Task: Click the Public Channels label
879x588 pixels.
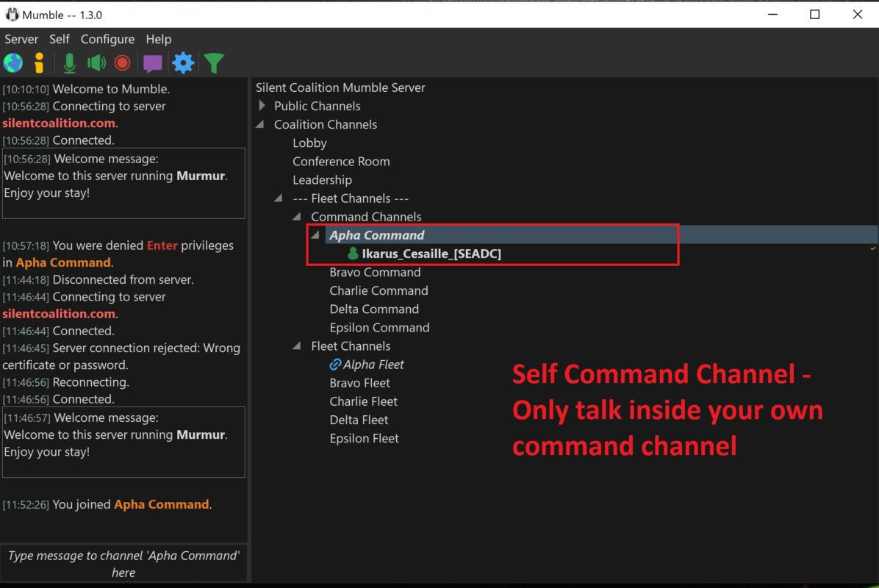Action: pos(317,106)
